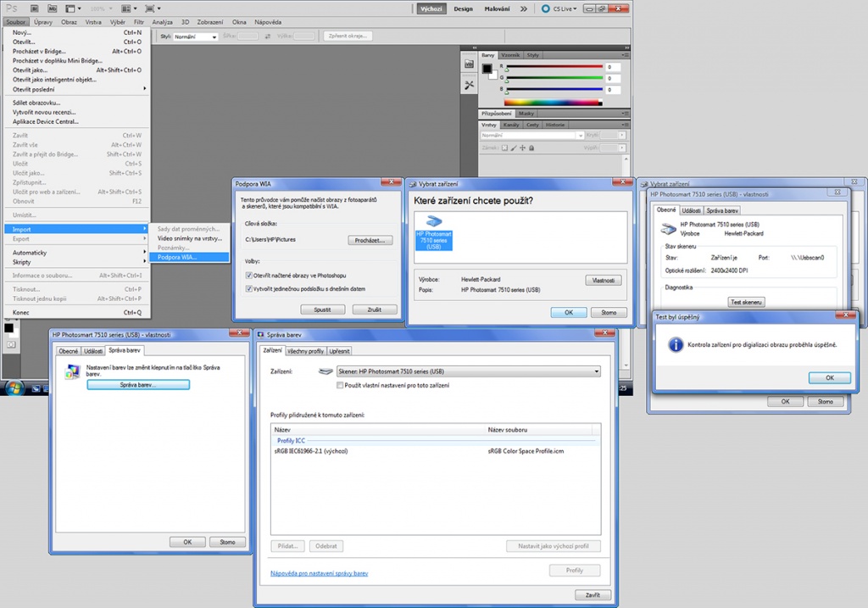Click the green G slider track

click(x=554, y=78)
